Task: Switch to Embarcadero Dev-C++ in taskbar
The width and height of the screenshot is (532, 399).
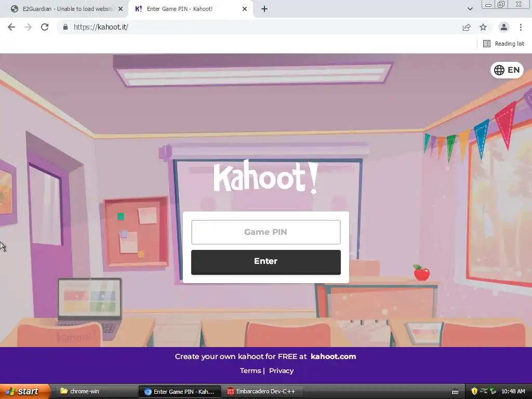Action: coord(262,391)
